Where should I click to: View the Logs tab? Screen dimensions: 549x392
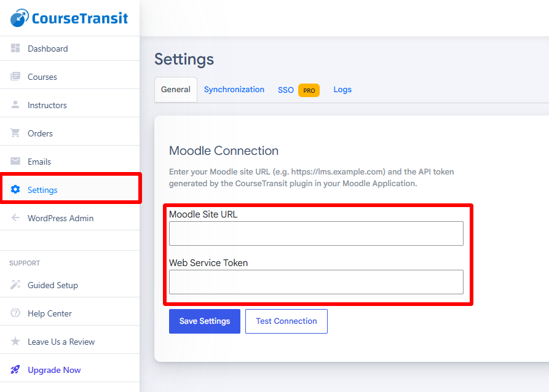click(x=342, y=90)
